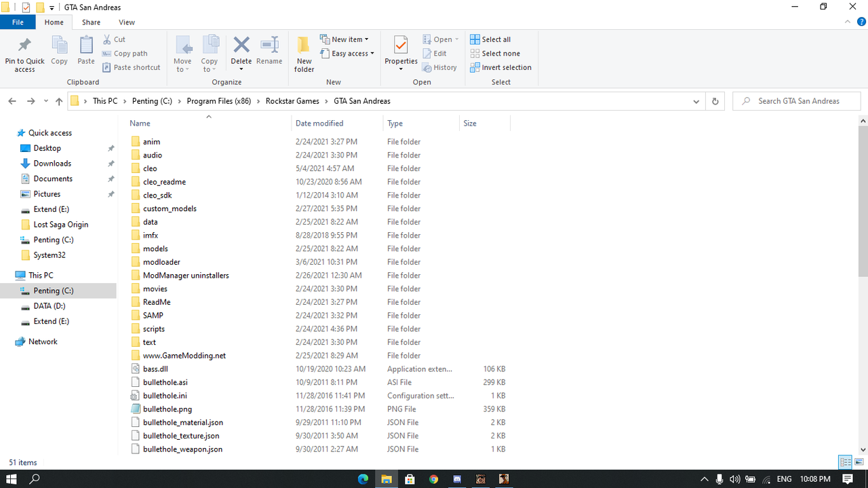This screenshot has height=488, width=868.
Task: Click the Copy ribbon icon
Action: (x=60, y=45)
